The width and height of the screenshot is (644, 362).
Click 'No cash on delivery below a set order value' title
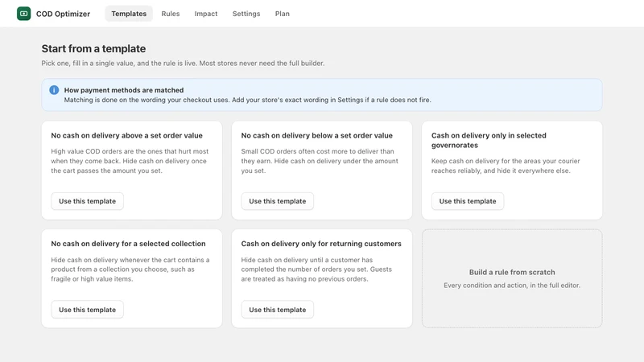[x=316, y=135]
